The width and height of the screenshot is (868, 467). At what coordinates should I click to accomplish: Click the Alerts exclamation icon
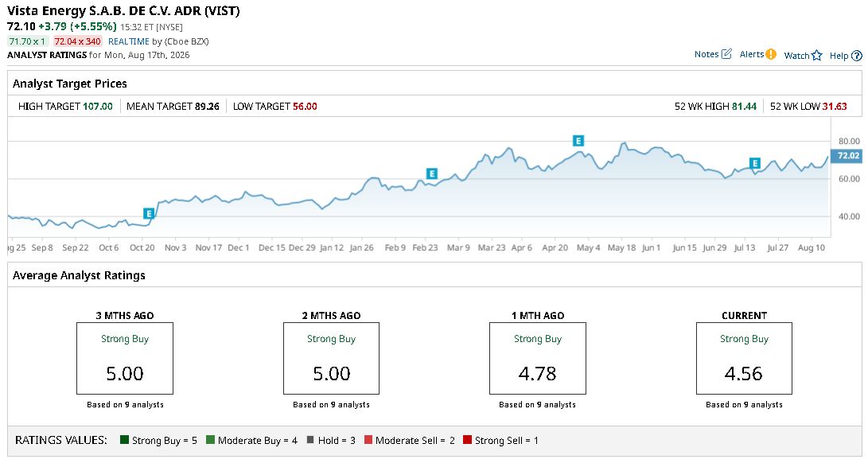771,54
